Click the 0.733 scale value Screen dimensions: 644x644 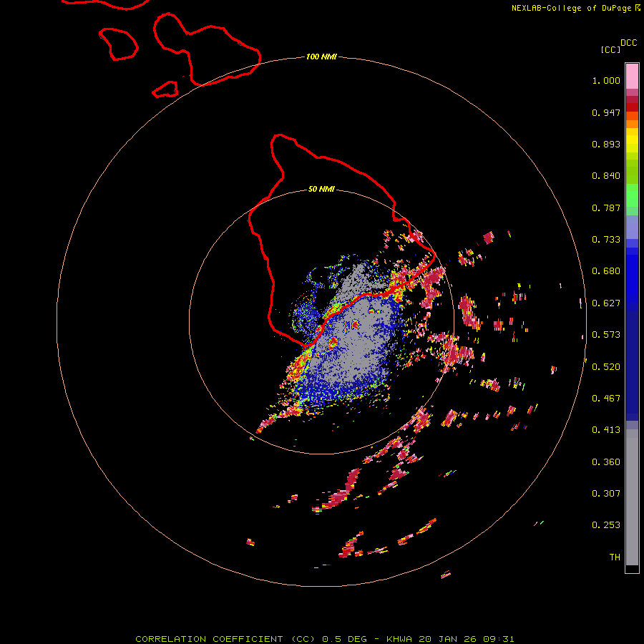[x=606, y=240]
